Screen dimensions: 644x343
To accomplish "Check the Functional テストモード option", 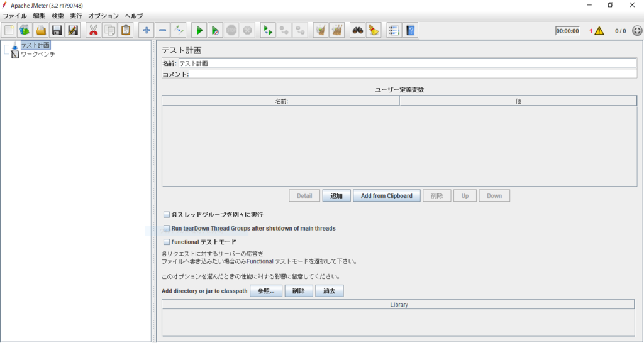I will (x=166, y=242).
